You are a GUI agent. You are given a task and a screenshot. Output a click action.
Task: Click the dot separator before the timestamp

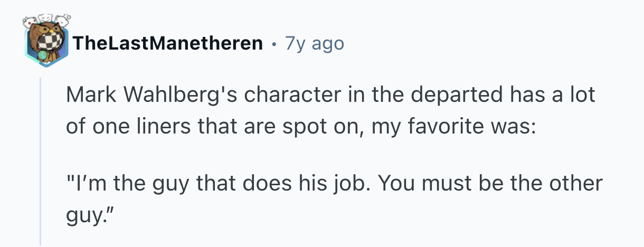[x=274, y=44]
